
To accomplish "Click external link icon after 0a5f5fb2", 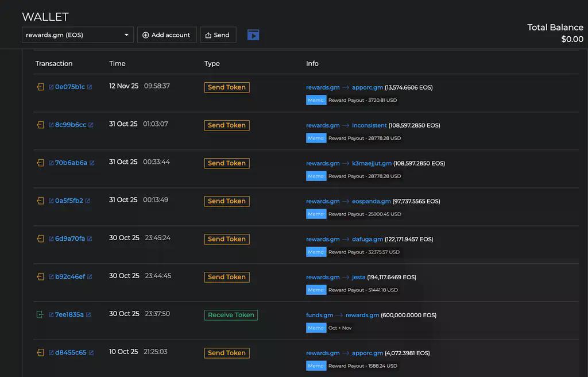I will (x=87, y=201).
